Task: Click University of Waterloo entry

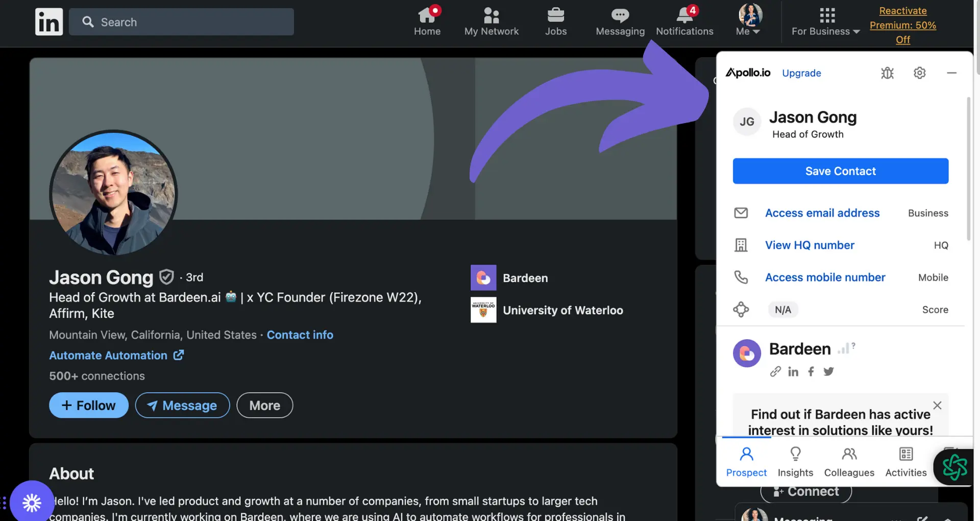Action: pyautogui.click(x=547, y=310)
